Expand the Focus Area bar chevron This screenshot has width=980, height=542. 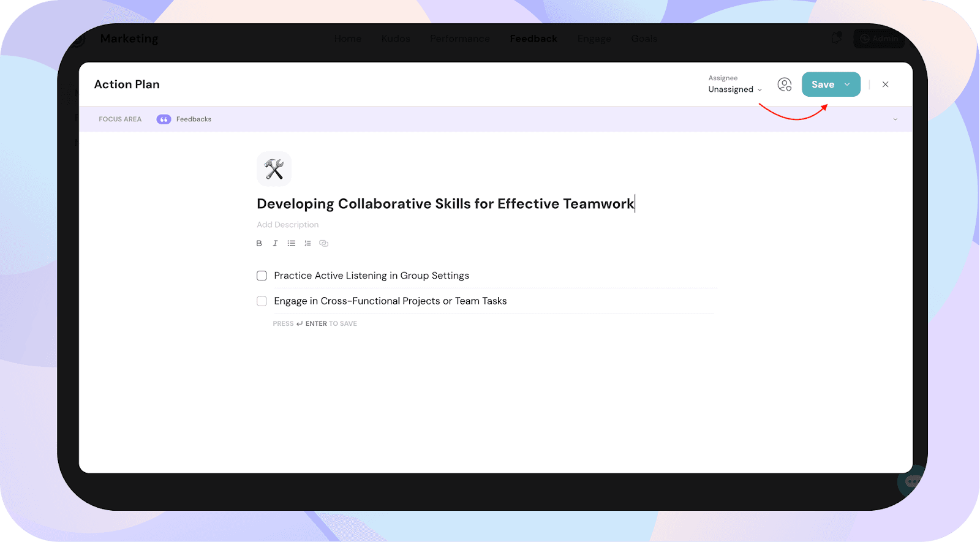tap(895, 119)
